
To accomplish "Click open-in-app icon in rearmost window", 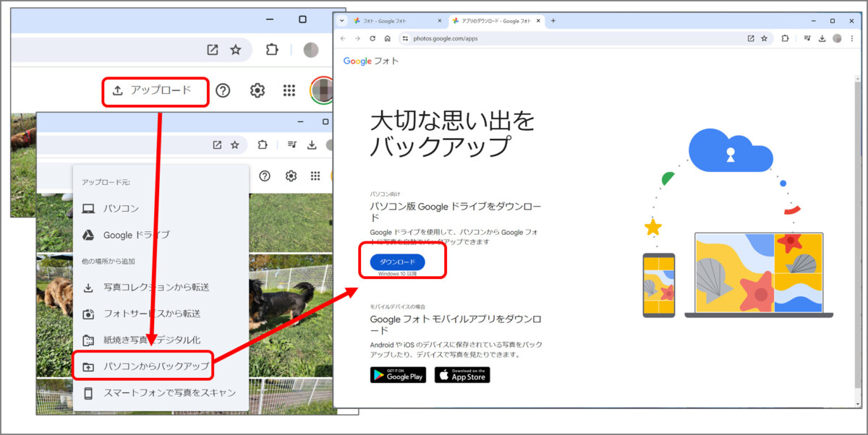I will 213,50.
